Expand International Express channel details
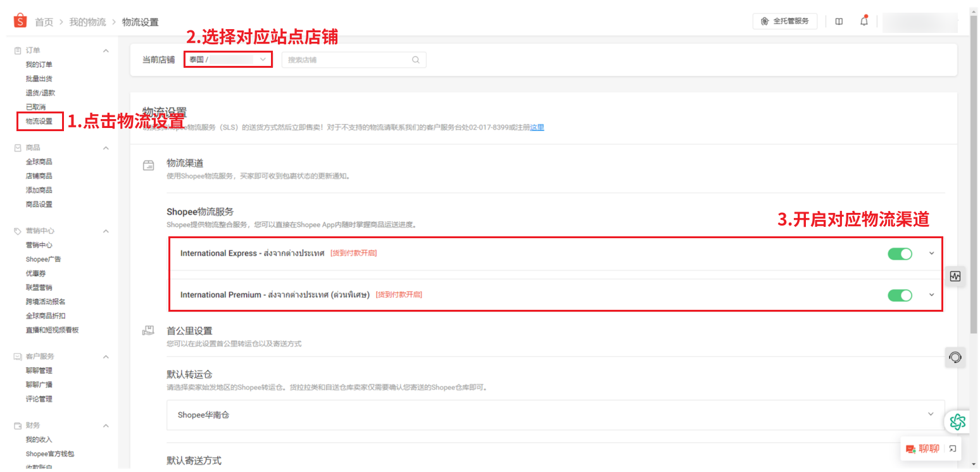This screenshot has height=472, width=980. (931, 253)
